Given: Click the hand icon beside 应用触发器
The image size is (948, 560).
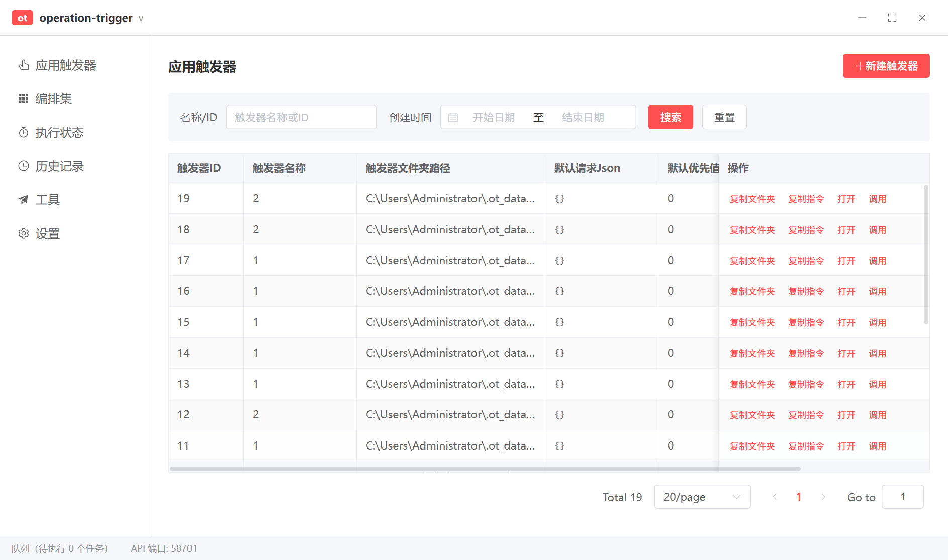Looking at the screenshot, I should (x=24, y=65).
